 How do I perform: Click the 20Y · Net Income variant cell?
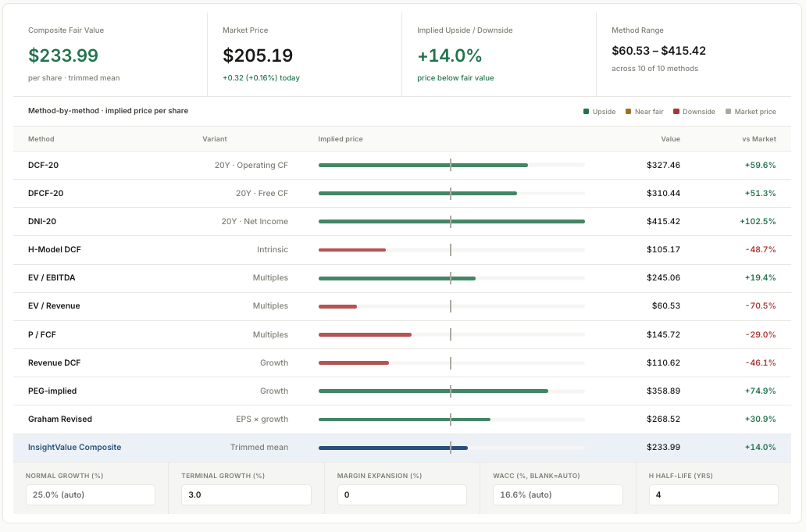(255, 222)
